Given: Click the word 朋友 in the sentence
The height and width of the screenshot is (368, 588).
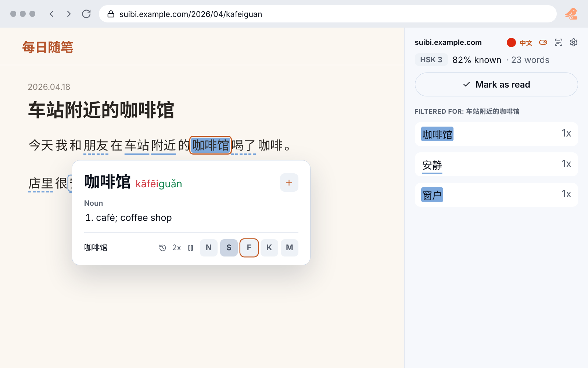Looking at the screenshot, I should 96,145.
